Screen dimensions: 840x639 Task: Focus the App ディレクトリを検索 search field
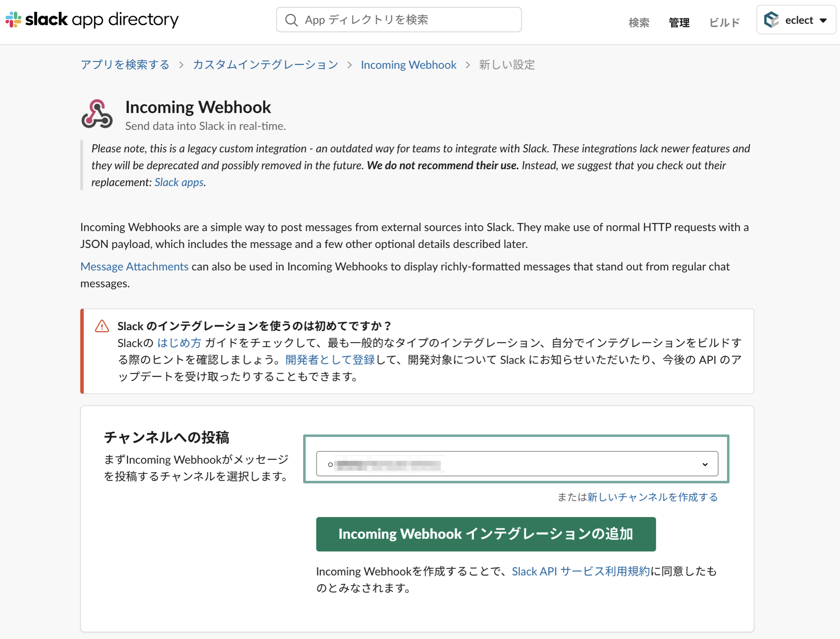pos(399,20)
